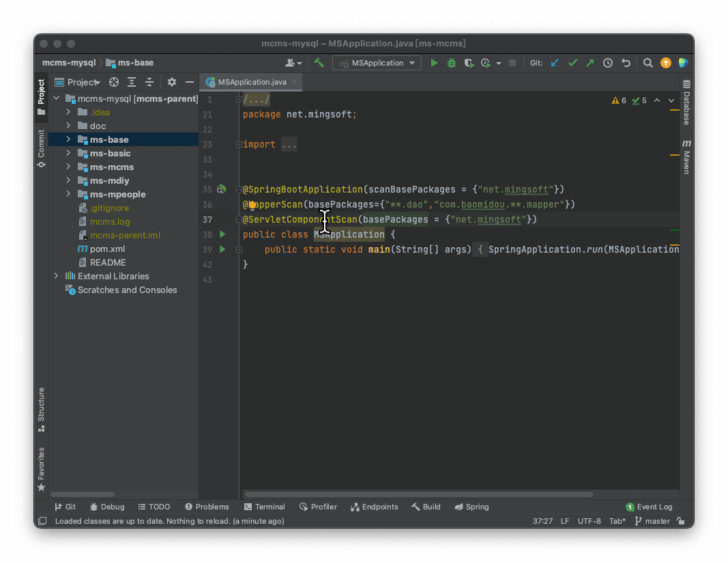This screenshot has height=562, width=728.
Task: Jump to next highlighted error arrow
Action: 671,100
